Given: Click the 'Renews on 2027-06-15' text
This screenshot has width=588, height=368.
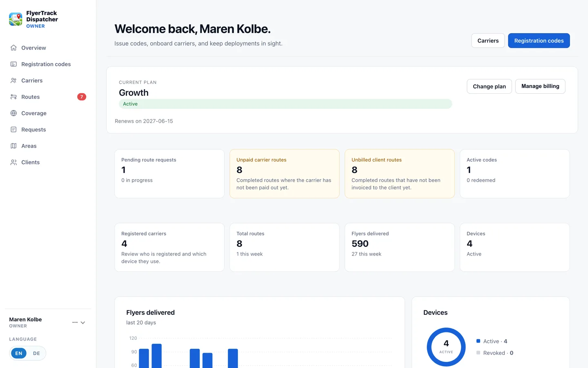Looking at the screenshot, I should [144, 121].
